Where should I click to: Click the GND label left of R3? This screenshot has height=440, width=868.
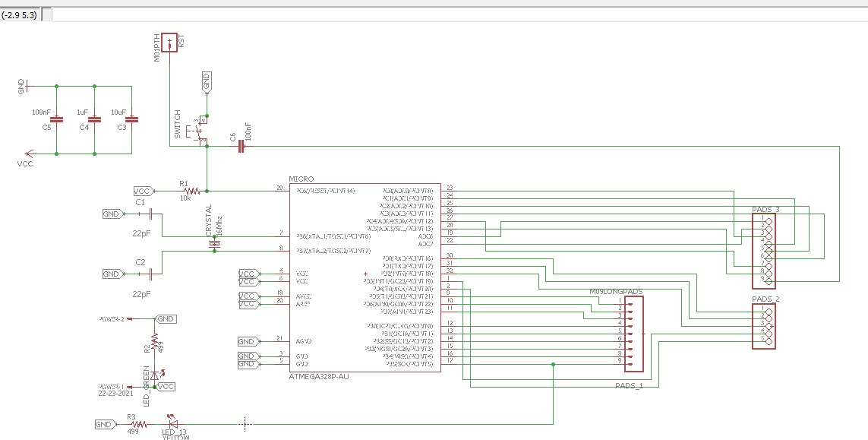coord(106,425)
